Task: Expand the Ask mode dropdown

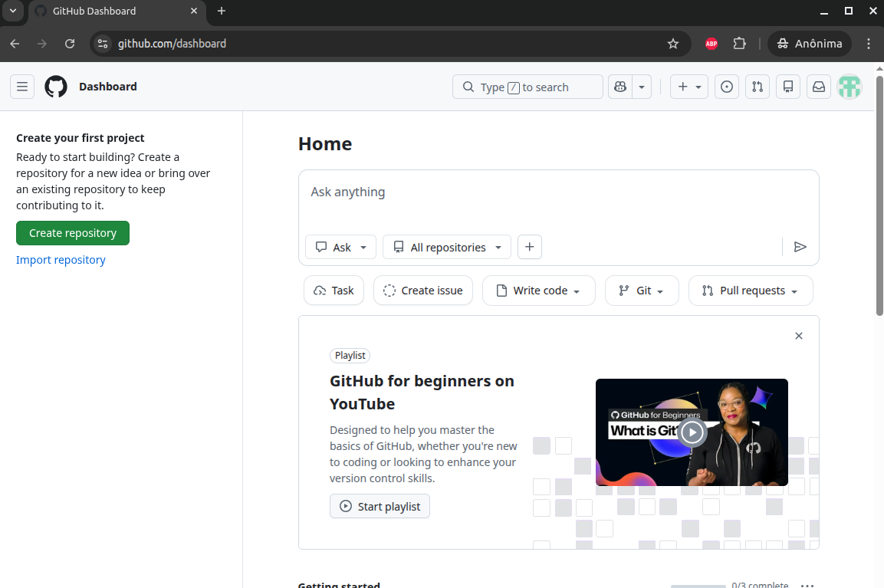Action: 341,247
